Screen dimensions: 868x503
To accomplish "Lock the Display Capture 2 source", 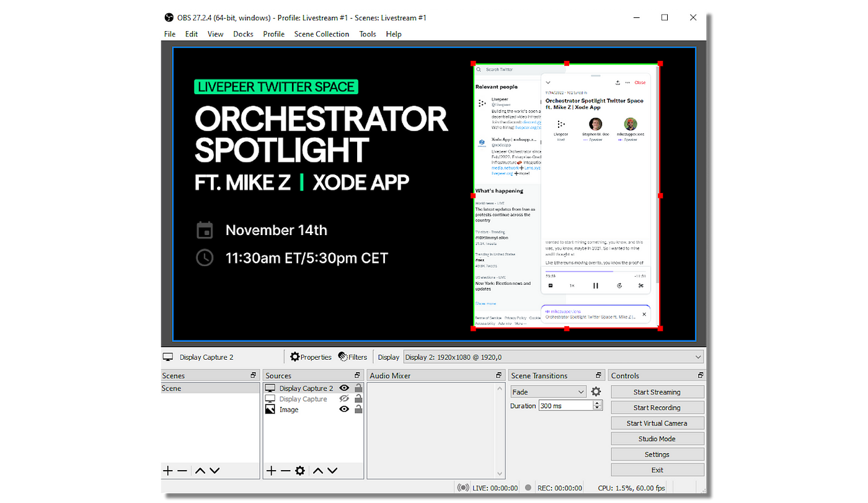I will click(x=358, y=388).
